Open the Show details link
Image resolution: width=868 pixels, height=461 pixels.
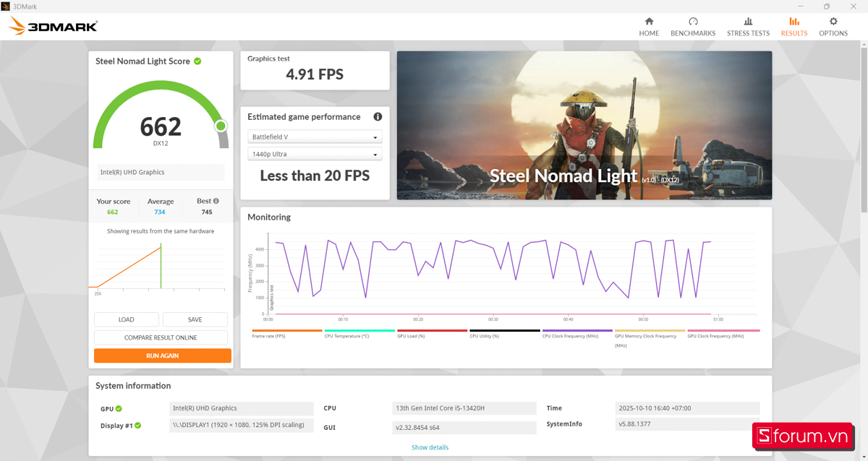[430, 447]
